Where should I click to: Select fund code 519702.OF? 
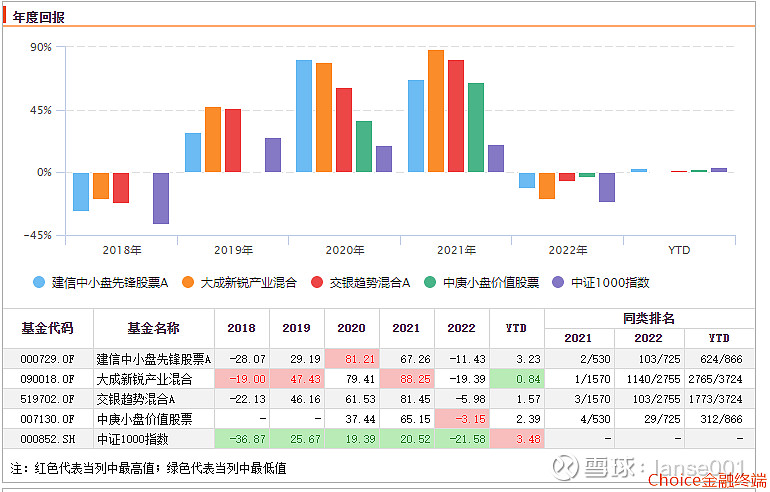point(47,399)
